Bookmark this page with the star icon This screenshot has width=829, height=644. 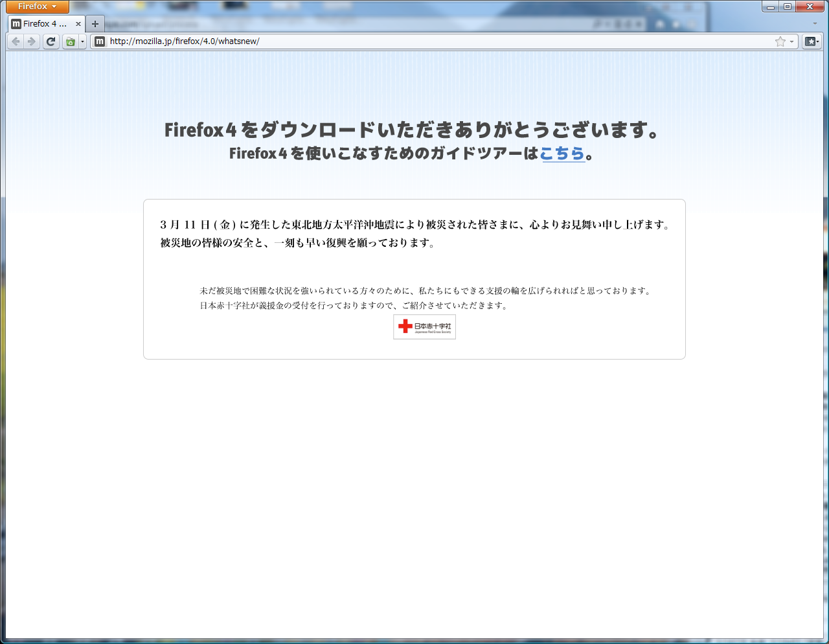pyautogui.click(x=780, y=41)
